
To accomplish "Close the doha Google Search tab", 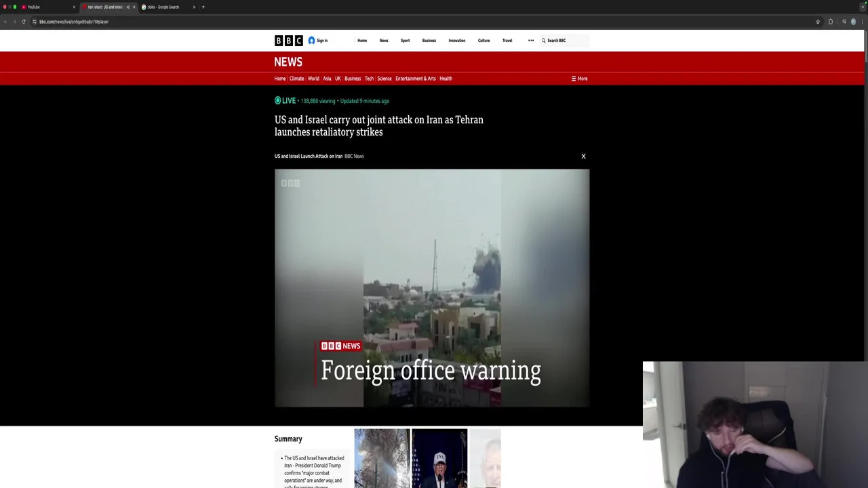I will (194, 7).
